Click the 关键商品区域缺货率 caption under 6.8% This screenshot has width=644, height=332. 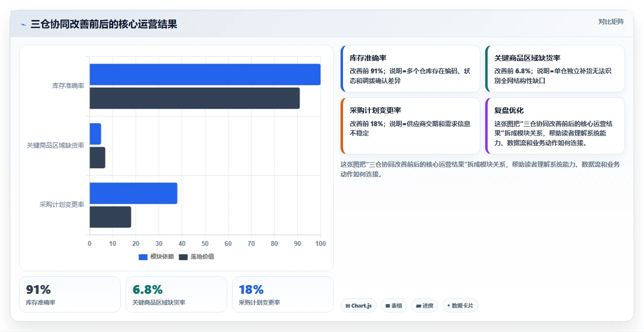159,303
